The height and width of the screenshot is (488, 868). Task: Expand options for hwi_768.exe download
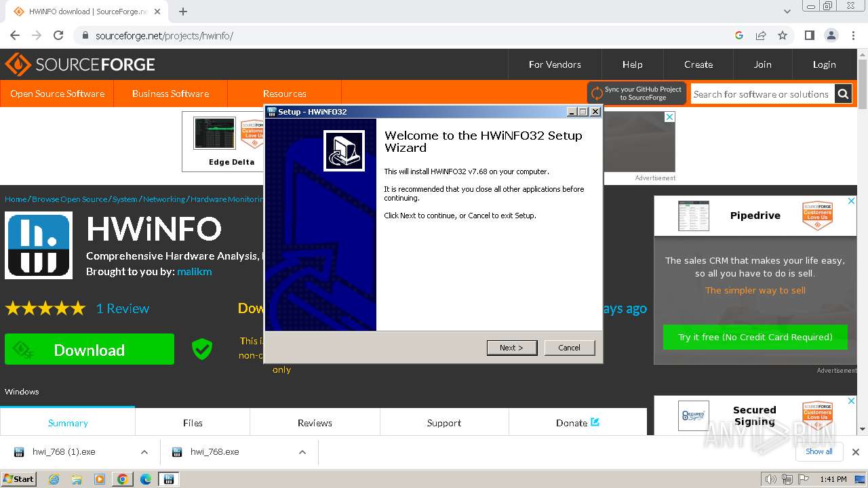[x=302, y=452]
